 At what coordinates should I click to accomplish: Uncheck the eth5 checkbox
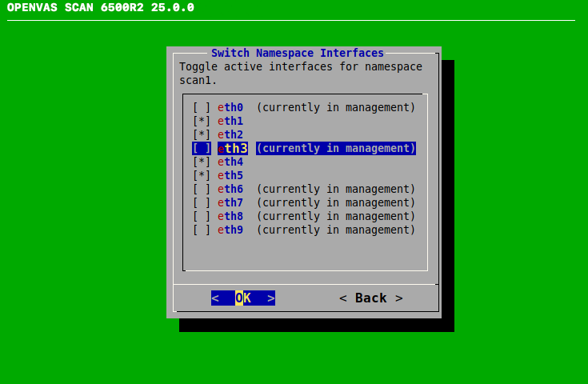tap(202, 175)
